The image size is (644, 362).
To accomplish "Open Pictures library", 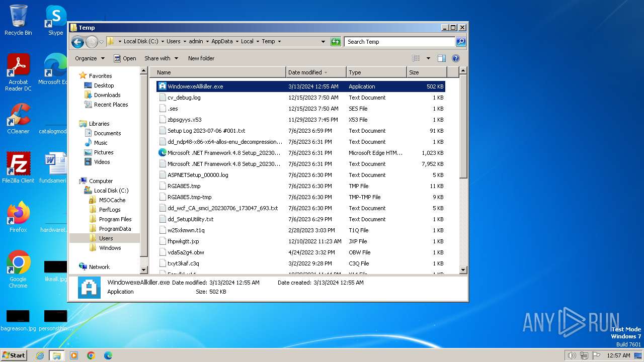I will click(104, 152).
